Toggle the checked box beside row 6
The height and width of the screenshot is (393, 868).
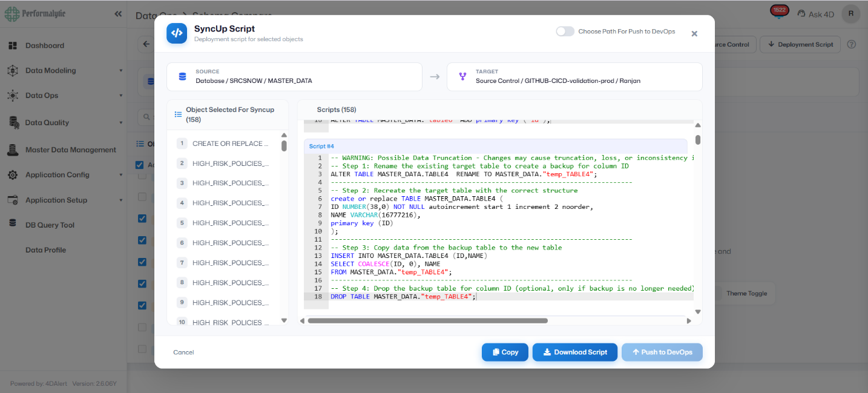click(x=142, y=240)
